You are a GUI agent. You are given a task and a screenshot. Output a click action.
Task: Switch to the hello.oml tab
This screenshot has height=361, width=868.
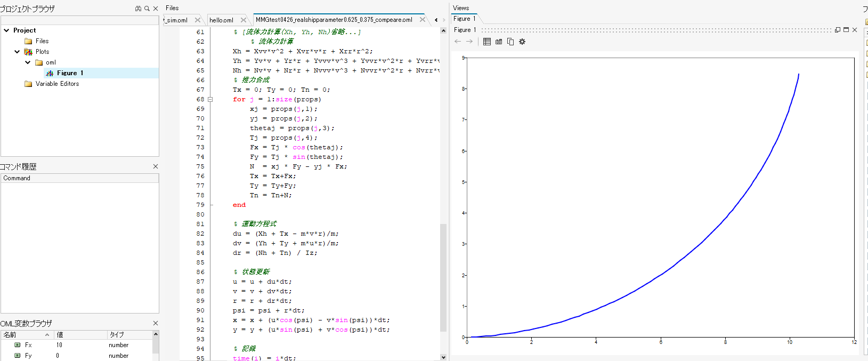pyautogui.click(x=221, y=20)
